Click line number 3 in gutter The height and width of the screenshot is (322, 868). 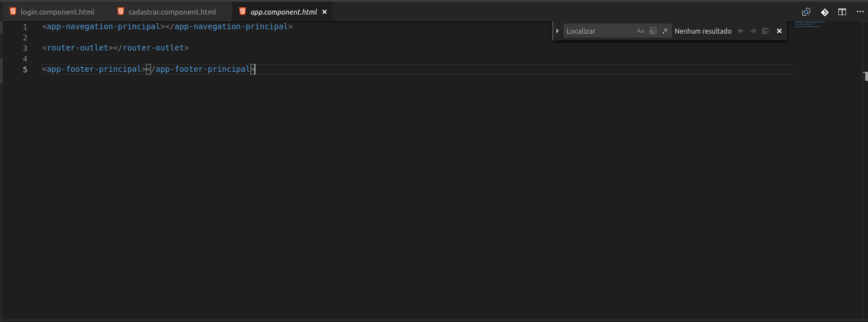(25, 48)
